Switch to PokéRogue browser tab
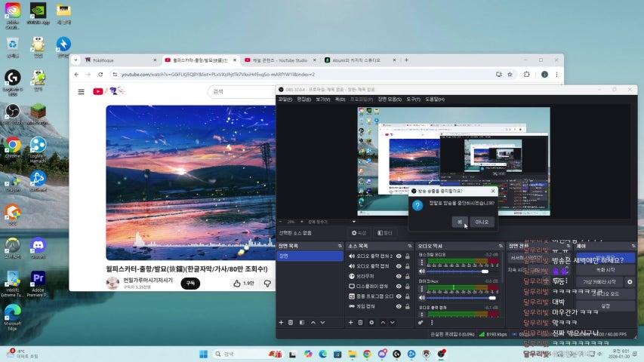Viewport: 644px width, 362px height. click(113, 60)
